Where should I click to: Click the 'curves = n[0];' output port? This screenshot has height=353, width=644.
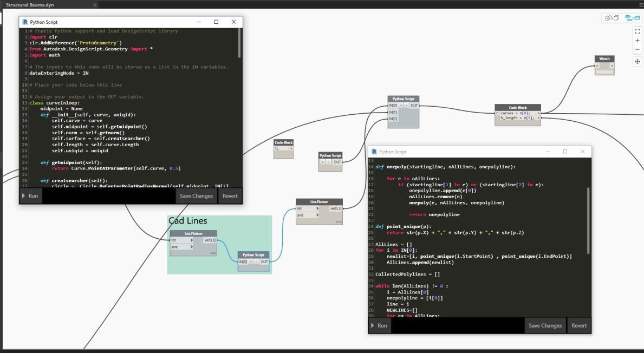[538, 113]
